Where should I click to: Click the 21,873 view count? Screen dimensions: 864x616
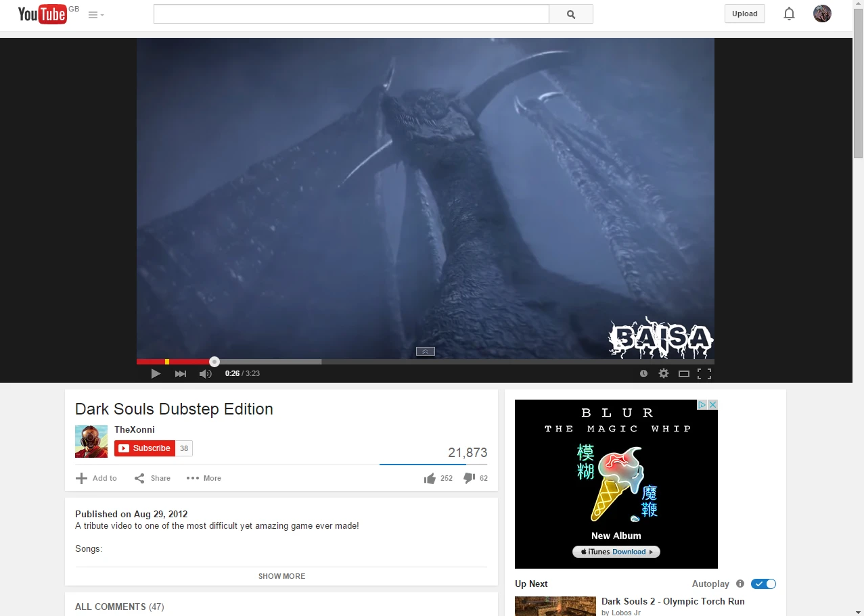[x=468, y=453]
